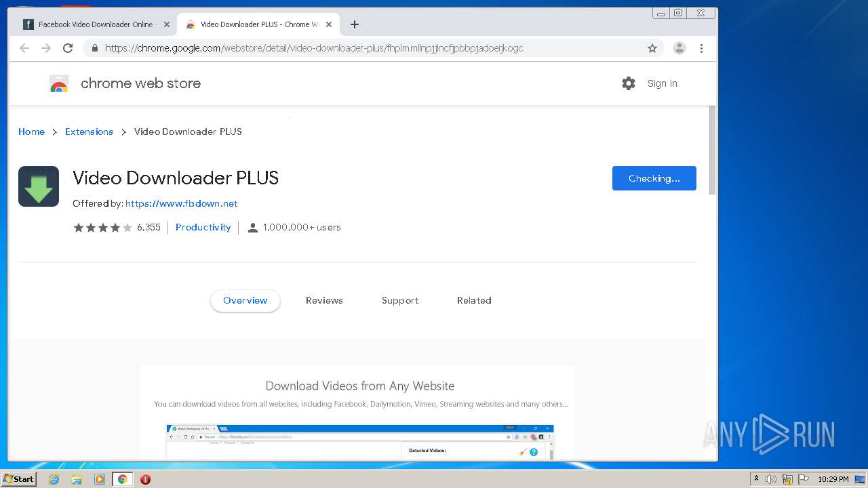This screenshot has width=868, height=488.
Task: Click the red Opera taskbar icon
Action: (145, 479)
